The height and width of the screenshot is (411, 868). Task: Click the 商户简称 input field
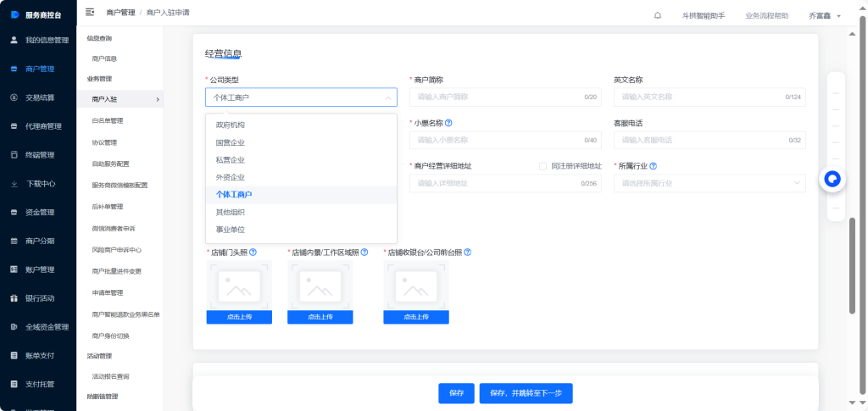[x=505, y=97]
